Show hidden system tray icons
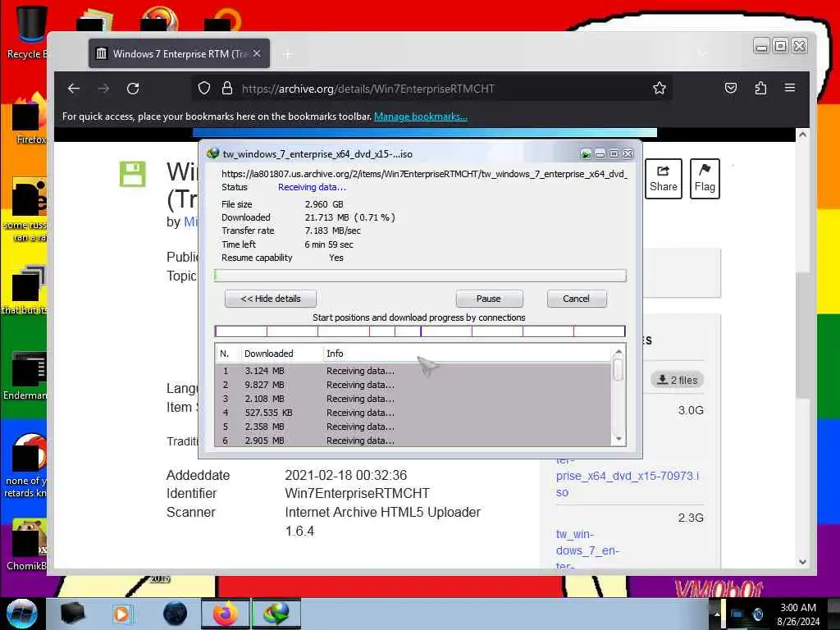 coord(717,614)
